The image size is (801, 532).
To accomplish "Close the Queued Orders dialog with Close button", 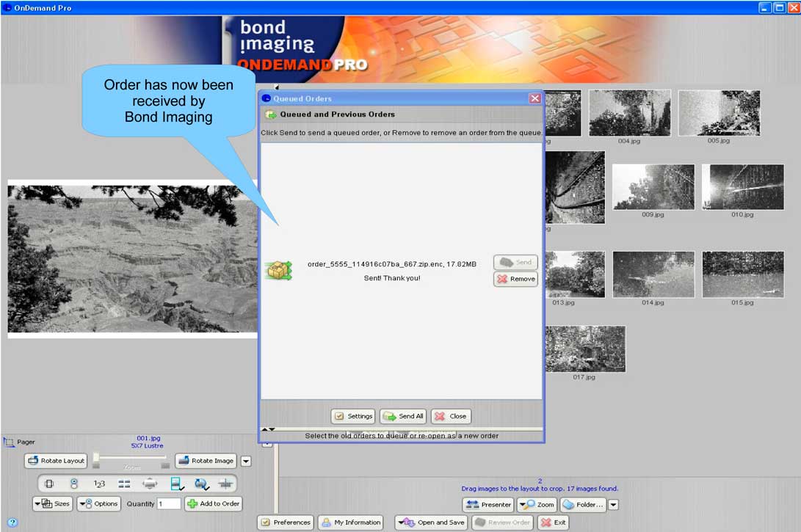I will point(450,416).
